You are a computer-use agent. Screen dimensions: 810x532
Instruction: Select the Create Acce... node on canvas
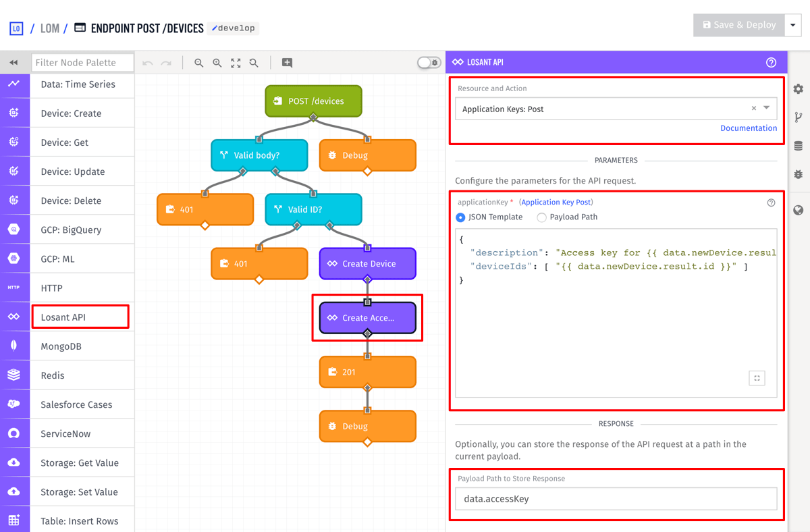pyautogui.click(x=367, y=317)
